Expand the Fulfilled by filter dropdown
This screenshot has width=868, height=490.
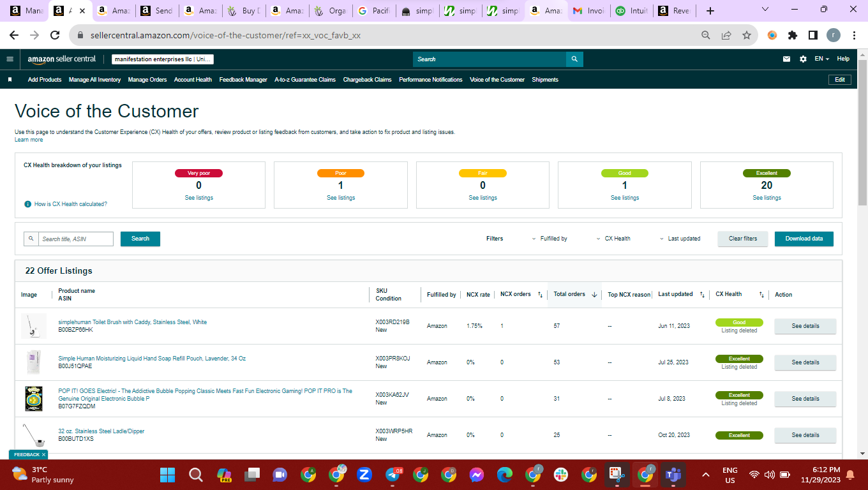pos(550,239)
